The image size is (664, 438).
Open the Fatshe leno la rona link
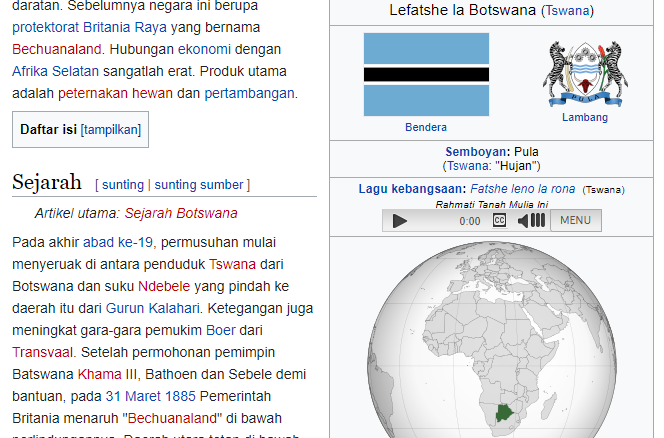523,189
